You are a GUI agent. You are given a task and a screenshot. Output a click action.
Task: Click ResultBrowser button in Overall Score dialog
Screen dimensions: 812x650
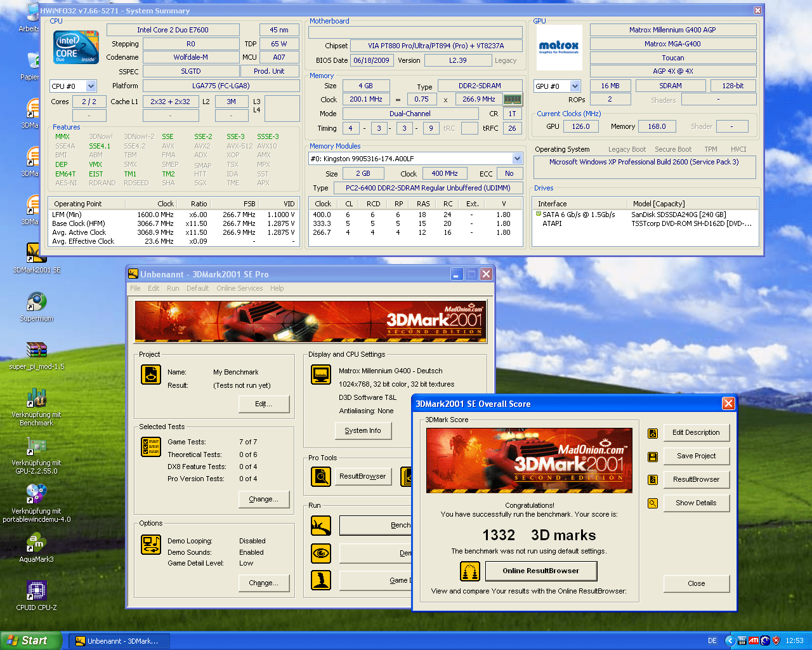coord(696,480)
